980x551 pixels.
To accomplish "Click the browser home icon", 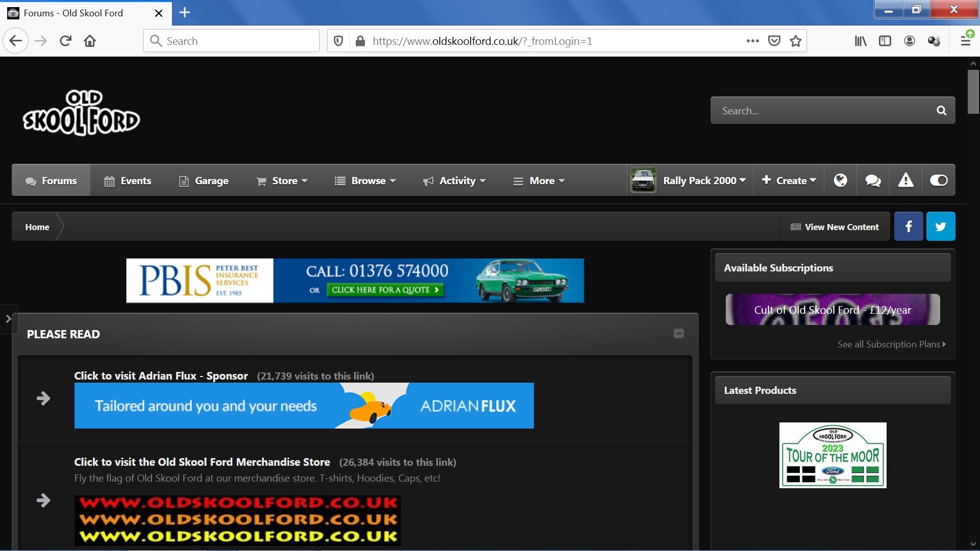I will (90, 41).
